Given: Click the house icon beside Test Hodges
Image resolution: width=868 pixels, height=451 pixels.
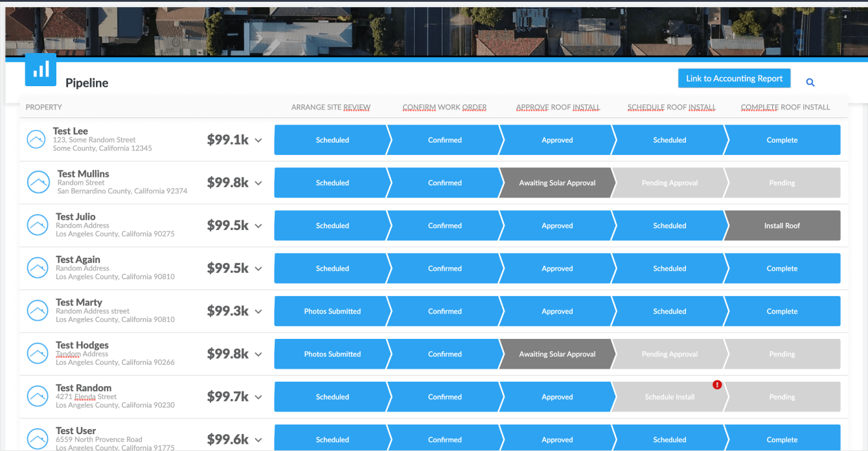Looking at the screenshot, I should pyautogui.click(x=37, y=354).
